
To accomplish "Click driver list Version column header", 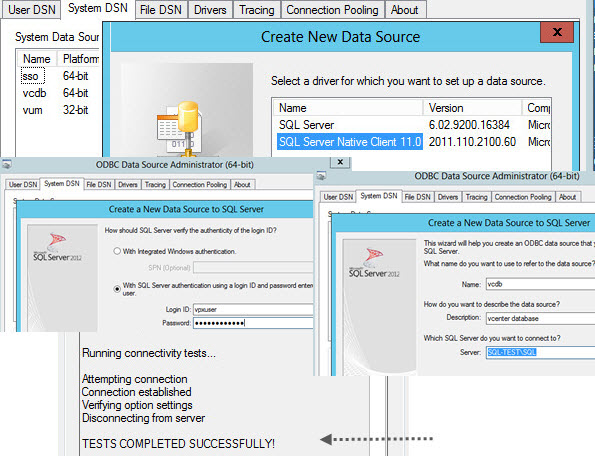I will coord(472,108).
